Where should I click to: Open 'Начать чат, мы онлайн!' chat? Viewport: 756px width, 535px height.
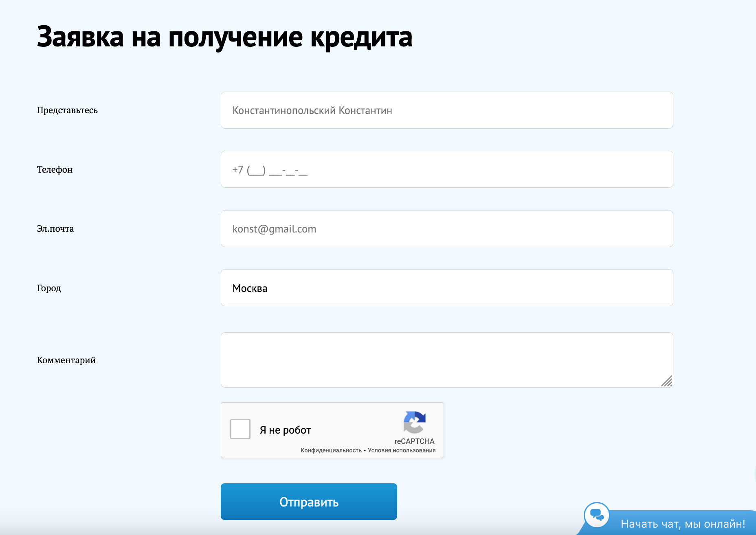(x=683, y=524)
